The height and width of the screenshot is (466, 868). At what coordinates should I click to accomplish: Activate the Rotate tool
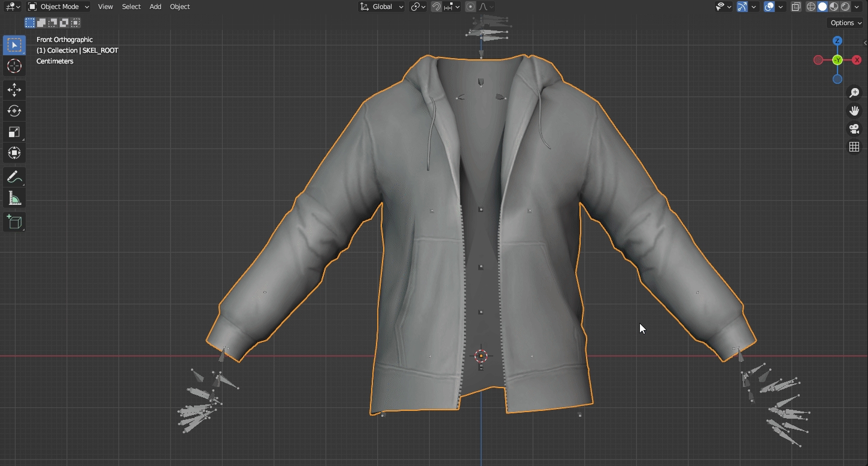click(14, 111)
